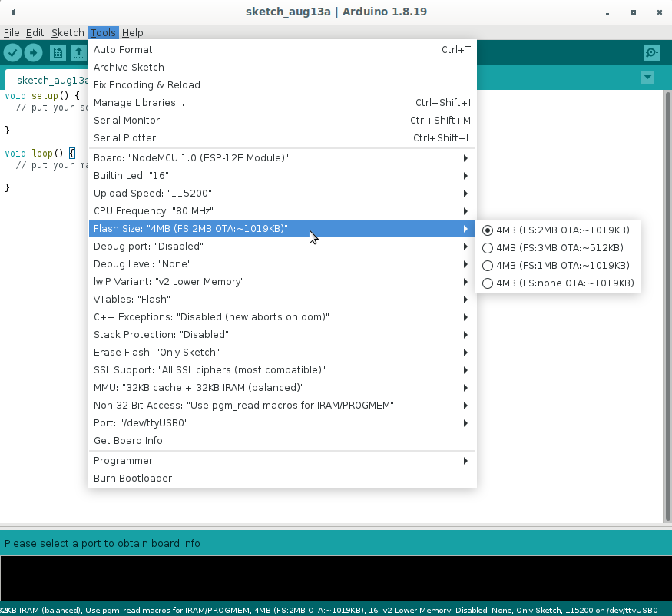The image size is (672, 616).
Task: Click the board info status message
Action: [102, 543]
